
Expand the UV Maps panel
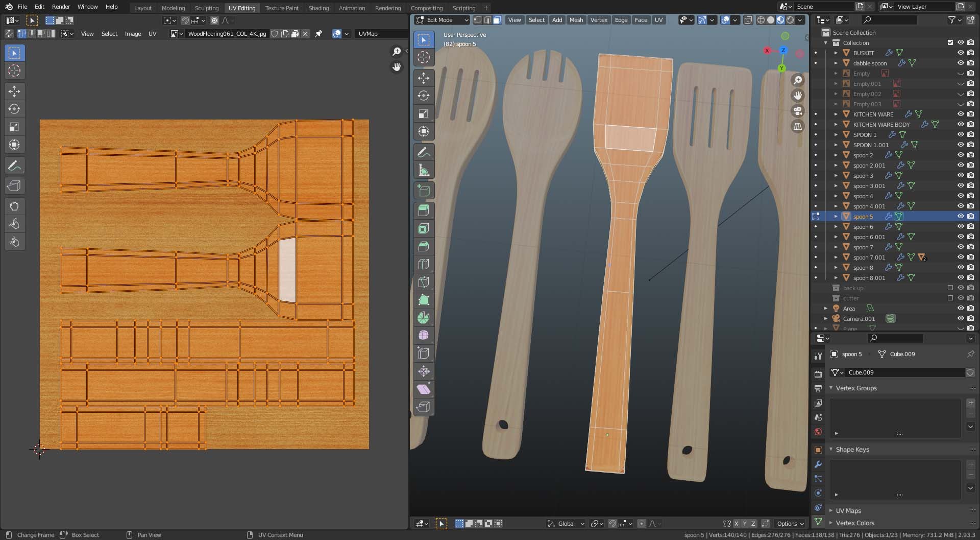point(848,511)
